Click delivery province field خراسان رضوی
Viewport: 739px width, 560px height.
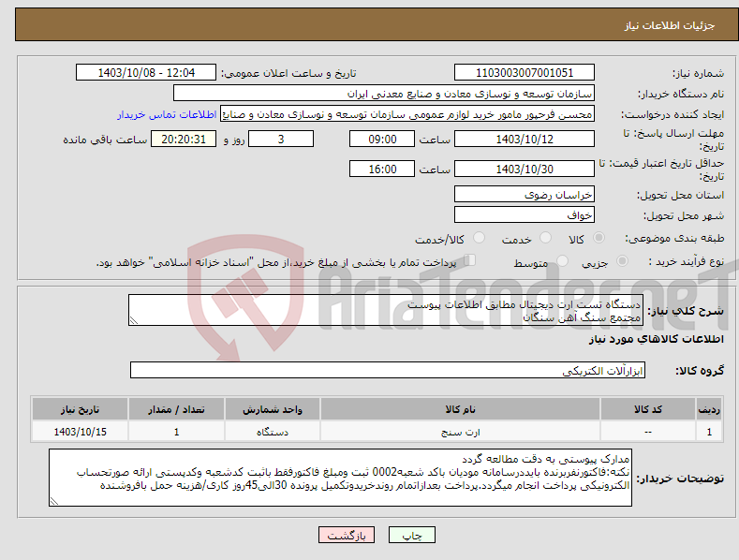pyautogui.click(x=525, y=194)
